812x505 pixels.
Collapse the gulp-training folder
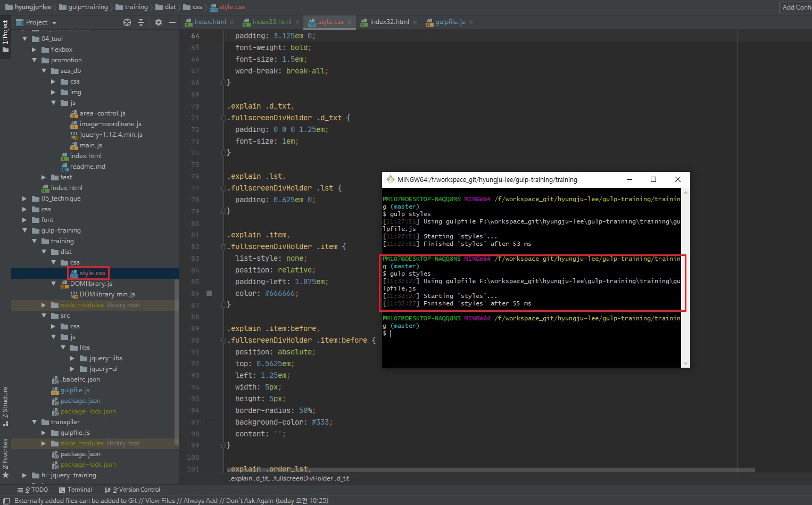tap(24, 230)
